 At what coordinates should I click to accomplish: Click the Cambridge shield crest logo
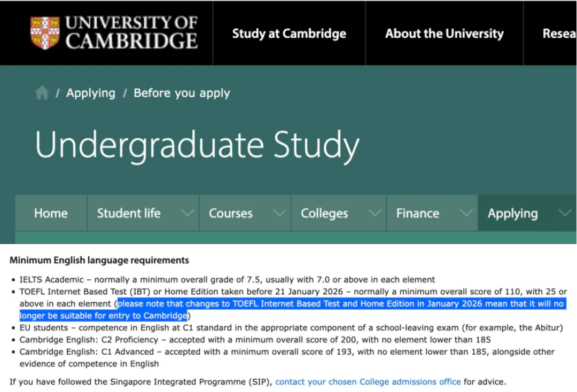pos(45,33)
